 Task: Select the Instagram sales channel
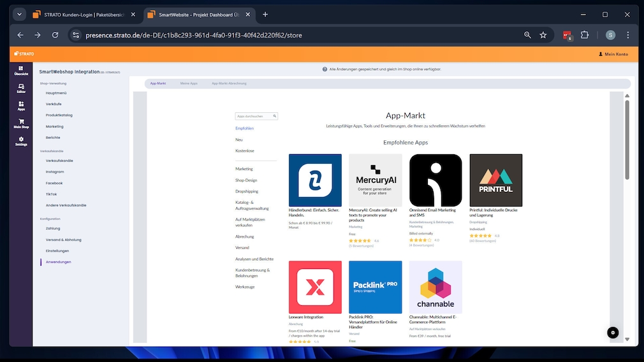[x=55, y=172]
